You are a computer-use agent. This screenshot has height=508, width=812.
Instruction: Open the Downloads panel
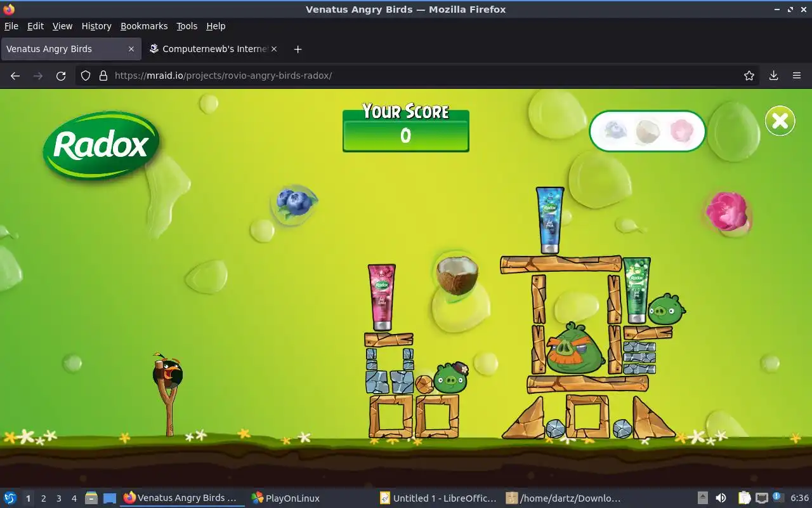pyautogui.click(x=773, y=76)
